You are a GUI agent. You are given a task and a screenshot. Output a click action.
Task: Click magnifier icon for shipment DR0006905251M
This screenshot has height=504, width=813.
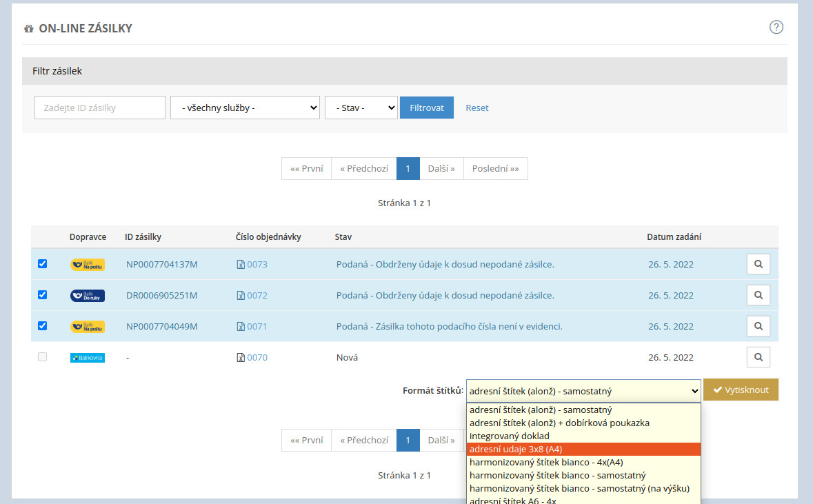pyautogui.click(x=758, y=295)
